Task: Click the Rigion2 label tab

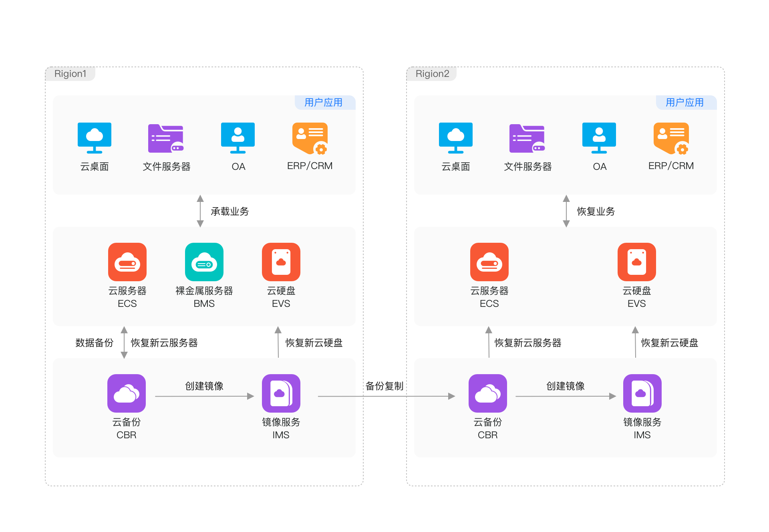Action: 432,74
